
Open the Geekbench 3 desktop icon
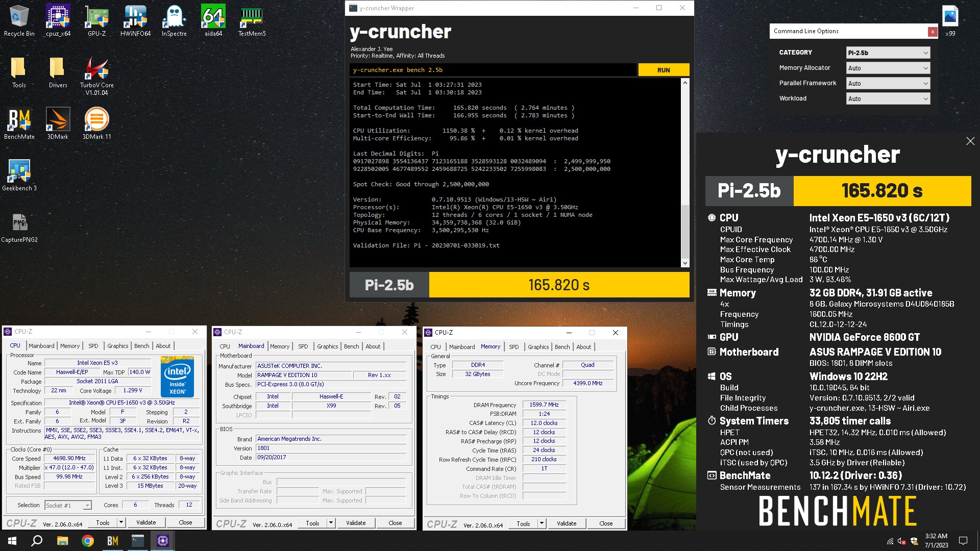(x=19, y=175)
